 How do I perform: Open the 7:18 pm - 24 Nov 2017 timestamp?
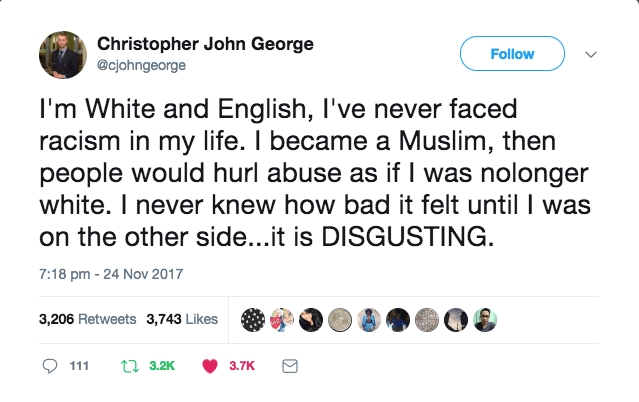pos(97,274)
